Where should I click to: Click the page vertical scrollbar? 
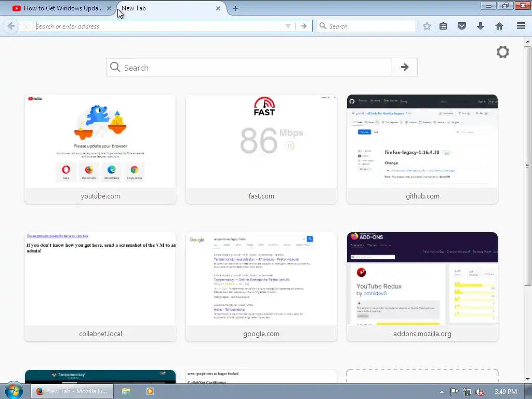pyautogui.click(x=527, y=166)
